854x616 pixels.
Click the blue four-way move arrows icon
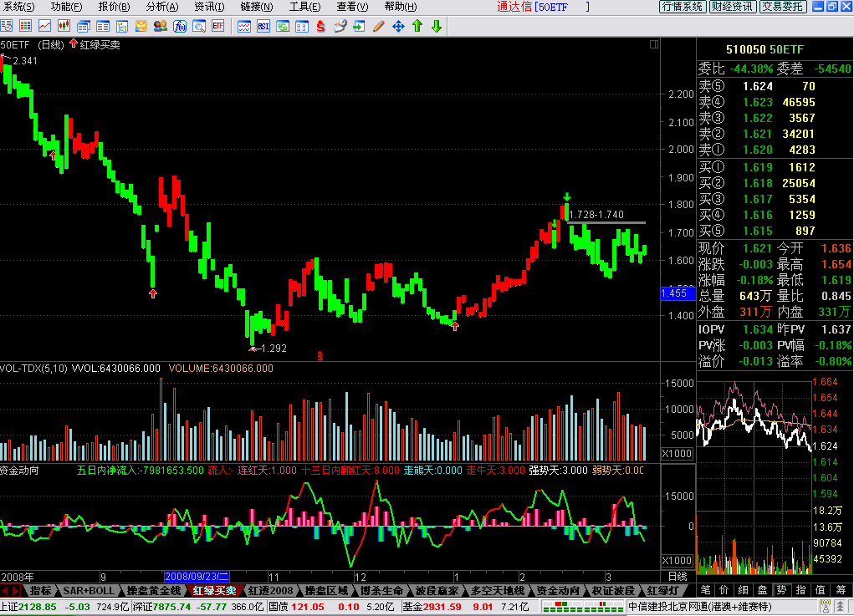click(398, 26)
